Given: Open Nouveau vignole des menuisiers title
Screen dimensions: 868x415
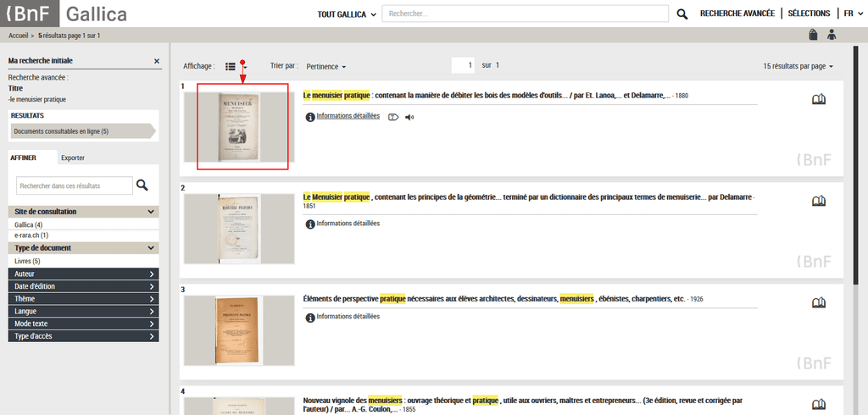Looking at the screenshot, I should (523, 405).
